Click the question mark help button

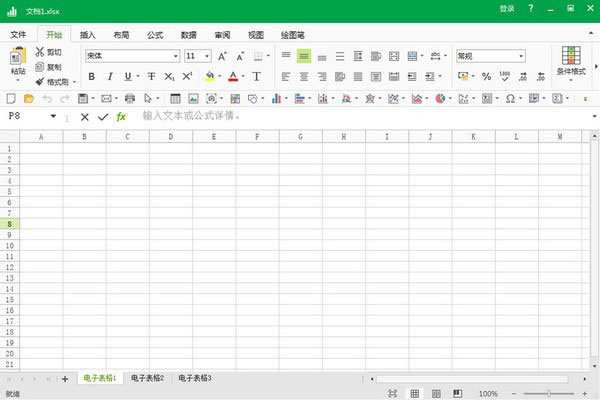click(531, 8)
